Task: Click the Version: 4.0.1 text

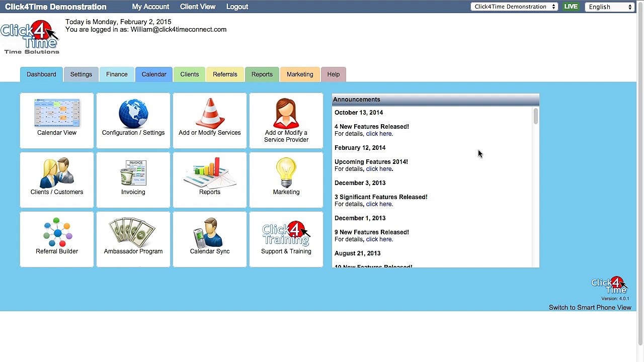Action: [615, 299]
